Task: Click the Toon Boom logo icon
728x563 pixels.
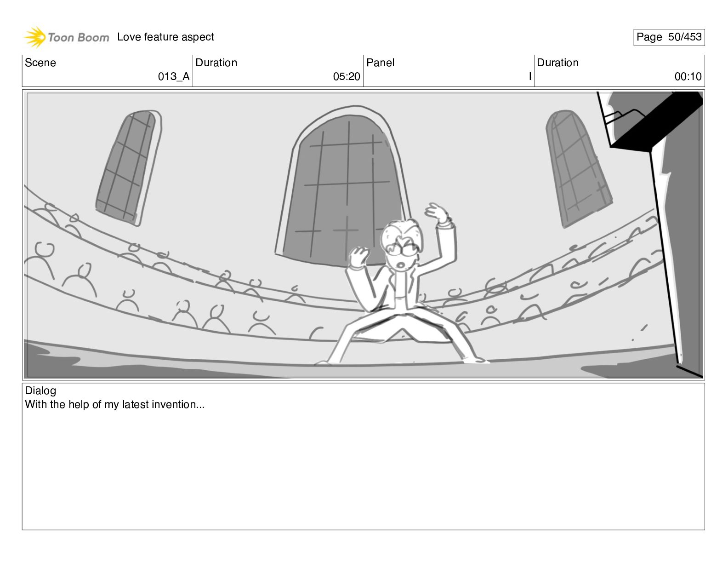Action: [35, 37]
